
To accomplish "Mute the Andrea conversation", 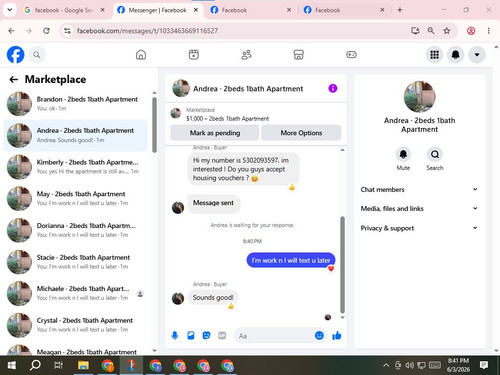I will click(x=403, y=154).
